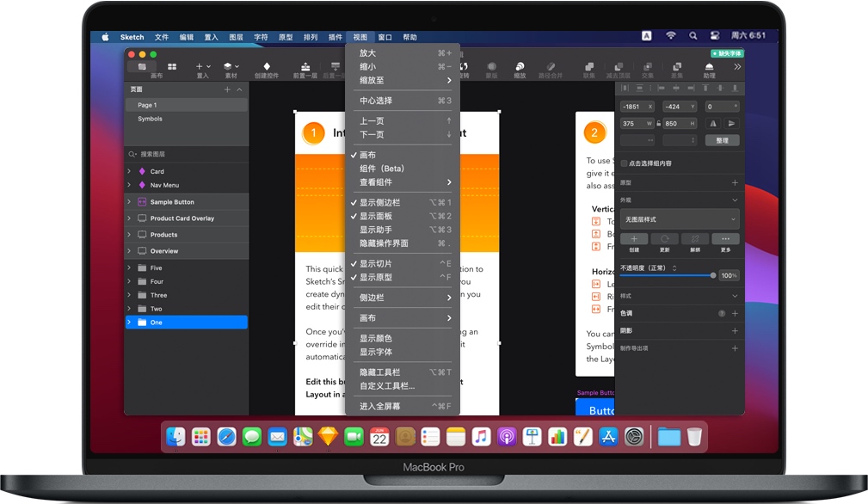
Task: Choose 进入全屏幕 from the View menu
Action: coord(402,406)
